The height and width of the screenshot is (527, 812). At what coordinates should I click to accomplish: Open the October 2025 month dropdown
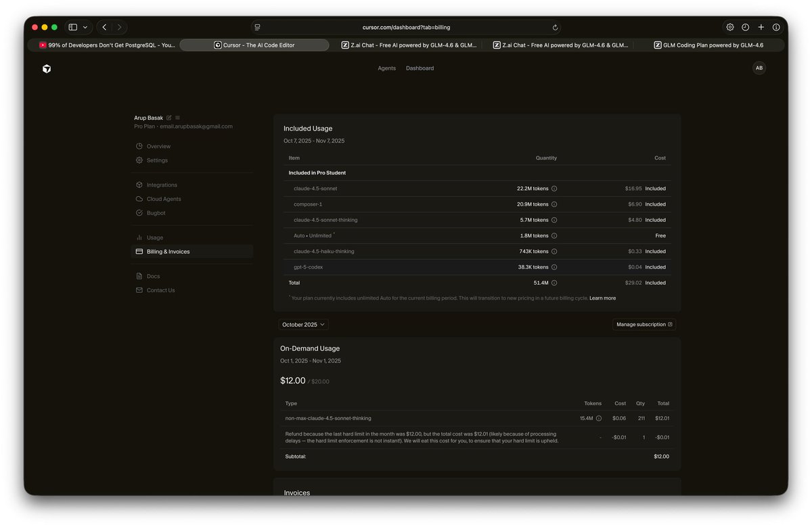pos(304,325)
